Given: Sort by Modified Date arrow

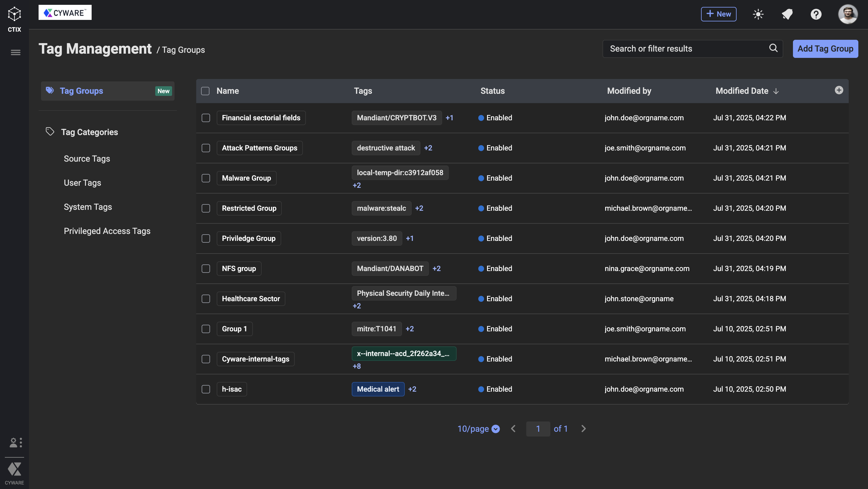Looking at the screenshot, I should click(x=776, y=91).
